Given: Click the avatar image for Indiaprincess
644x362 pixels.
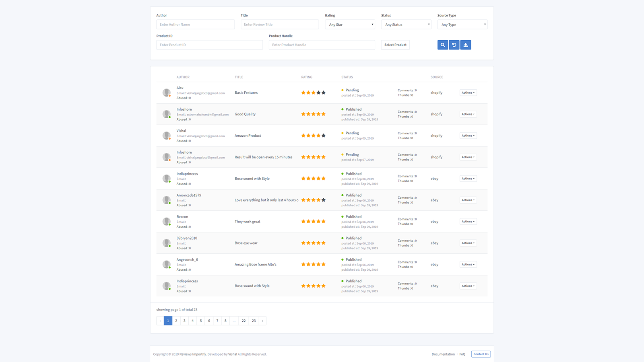Looking at the screenshot, I should tap(166, 178).
